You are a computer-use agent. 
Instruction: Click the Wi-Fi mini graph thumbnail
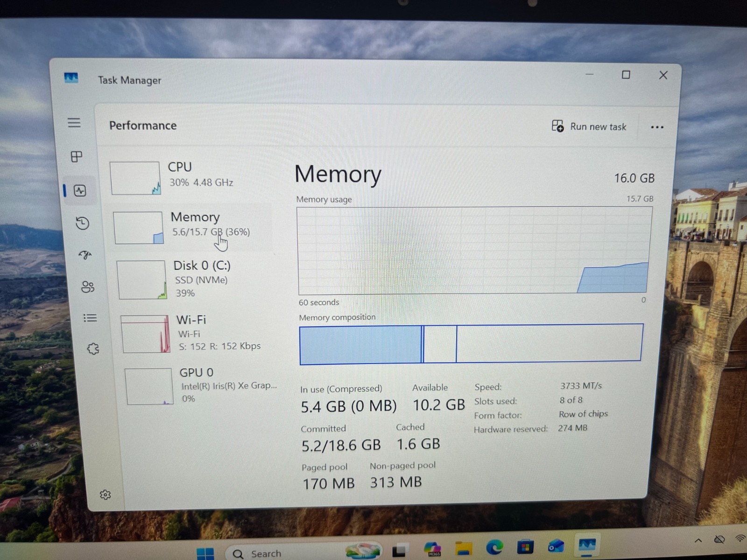[x=146, y=334]
